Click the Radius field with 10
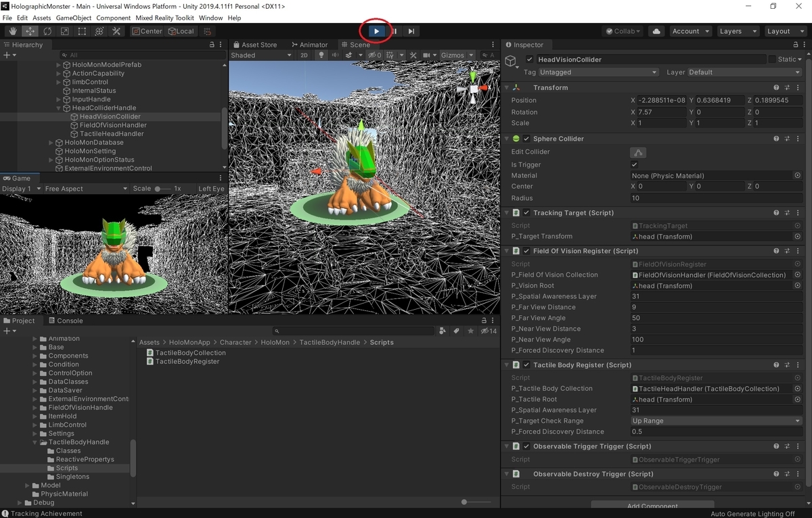This screenshot has width=812, height=518. tap(716, 198)
